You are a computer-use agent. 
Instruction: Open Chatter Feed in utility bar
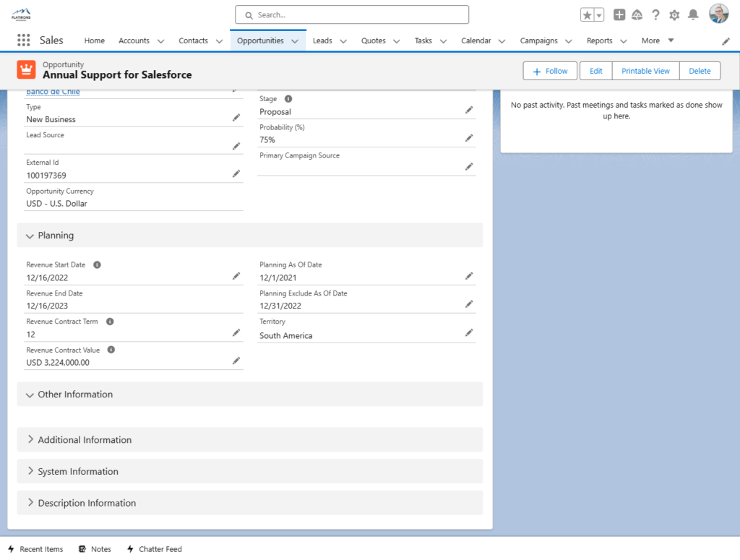point(155,548)
